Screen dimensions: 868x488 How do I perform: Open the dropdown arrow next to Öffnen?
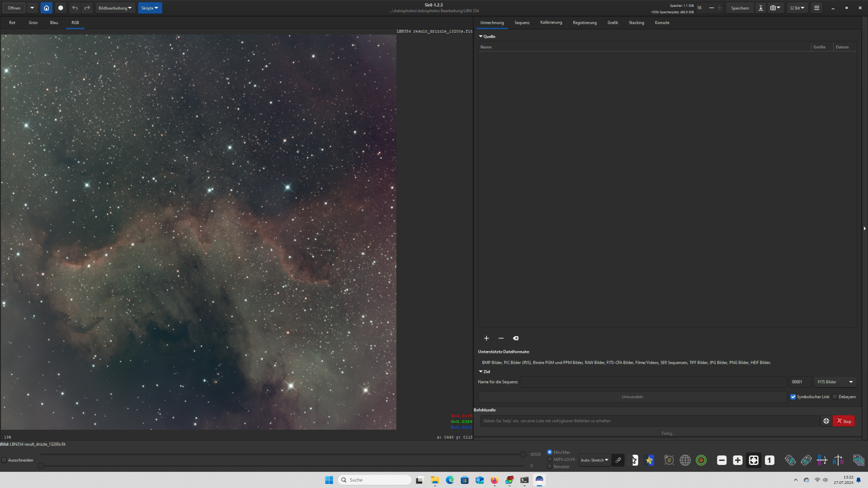coord(32,8)
